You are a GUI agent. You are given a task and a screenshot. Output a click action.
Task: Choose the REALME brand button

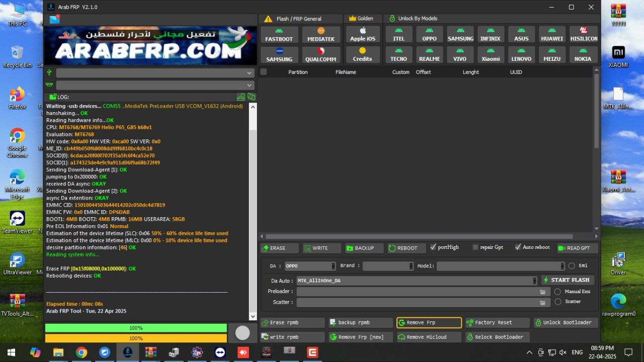pyautogui.click(x=430, y=55)
